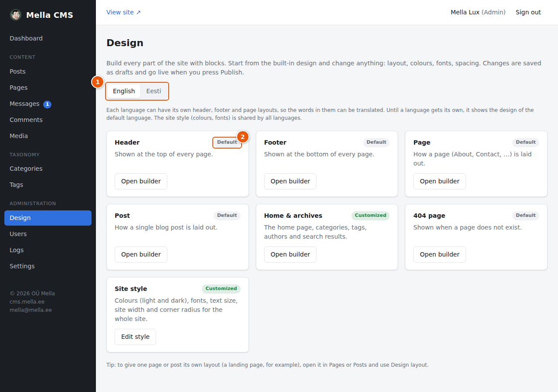The width and height of the screenshot is (558, 392).
Task: Click the Mella Lux (Admin) user name
Action: (478, 12)
